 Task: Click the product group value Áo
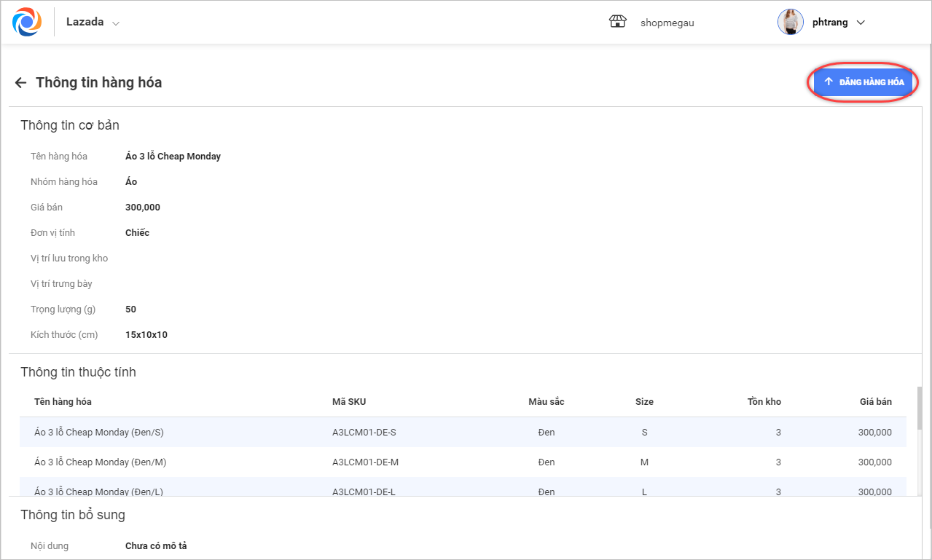pyautogui.click(x=131, y=182)
